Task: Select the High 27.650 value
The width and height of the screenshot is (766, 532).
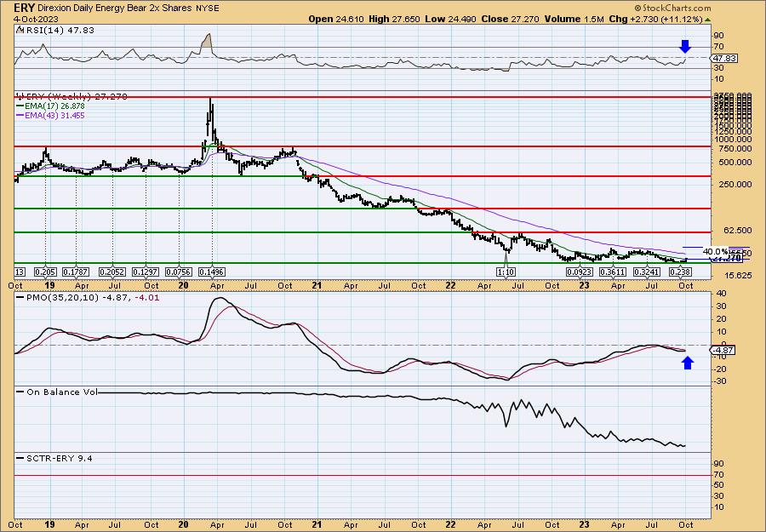Action: pos(396,19)
